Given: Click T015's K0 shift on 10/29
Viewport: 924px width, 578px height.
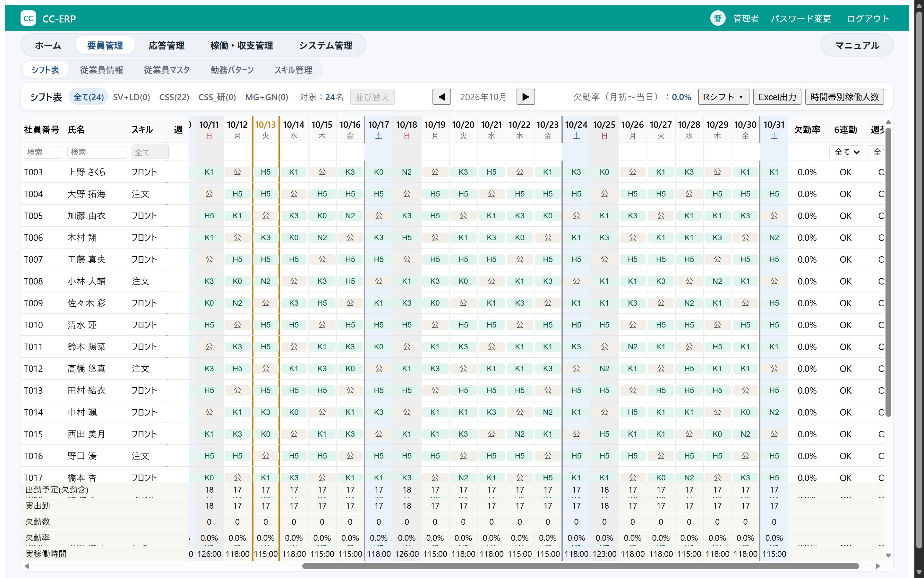Looking at the screenshot, I should click(x=717, y=434).
